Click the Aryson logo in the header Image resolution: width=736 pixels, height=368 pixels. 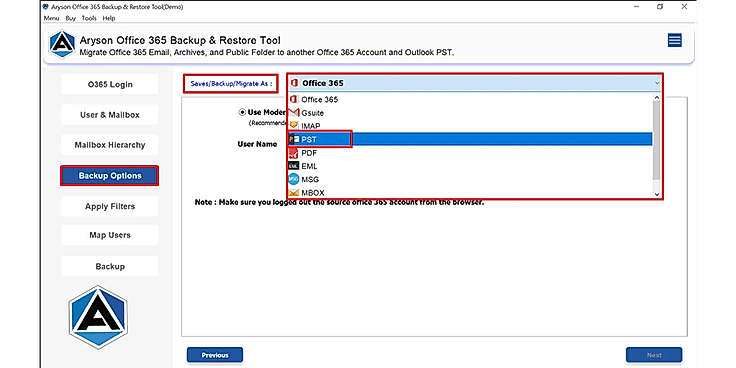click(x=61, y=45)
